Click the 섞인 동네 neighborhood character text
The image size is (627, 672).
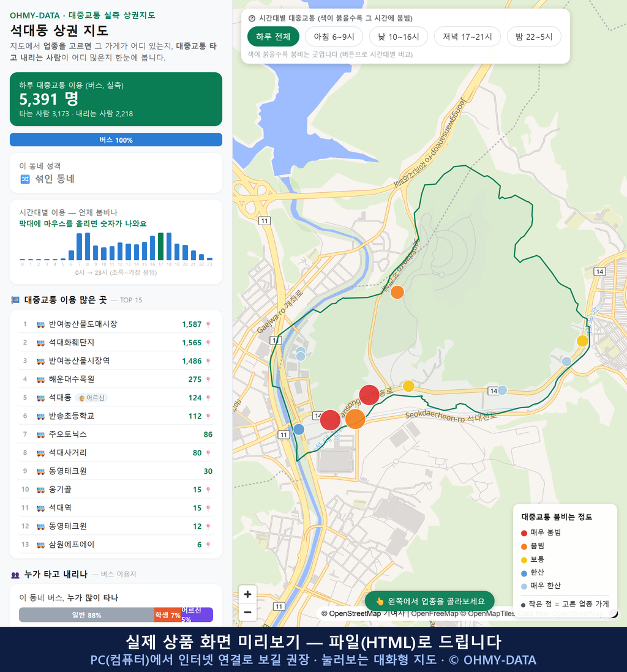[x=55, y=179]
